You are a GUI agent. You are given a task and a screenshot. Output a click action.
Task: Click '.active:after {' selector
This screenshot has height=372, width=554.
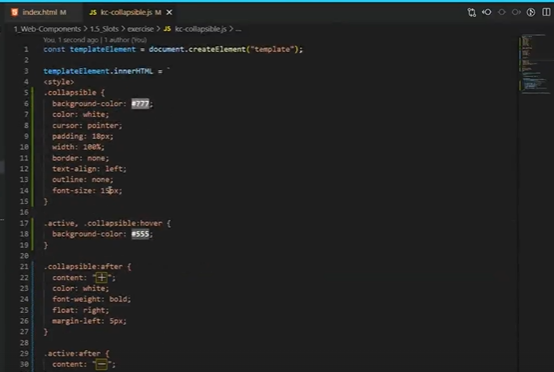(x=76, y=354)
